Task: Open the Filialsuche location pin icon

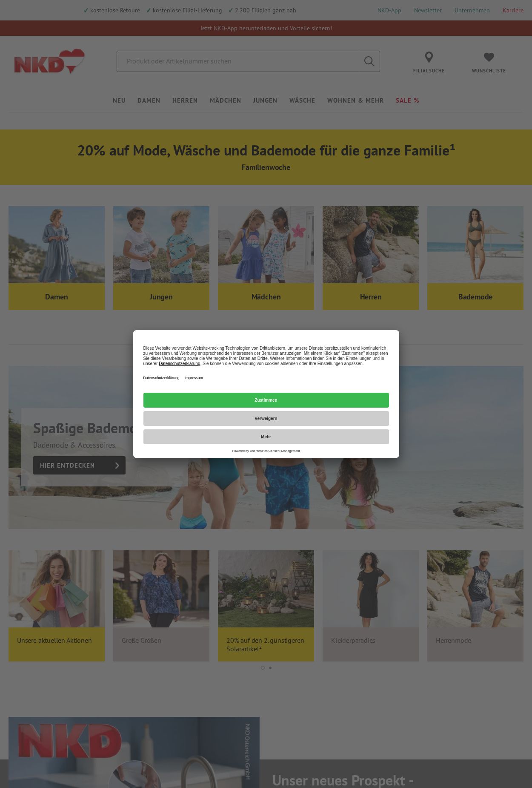Action: point(429,57)
